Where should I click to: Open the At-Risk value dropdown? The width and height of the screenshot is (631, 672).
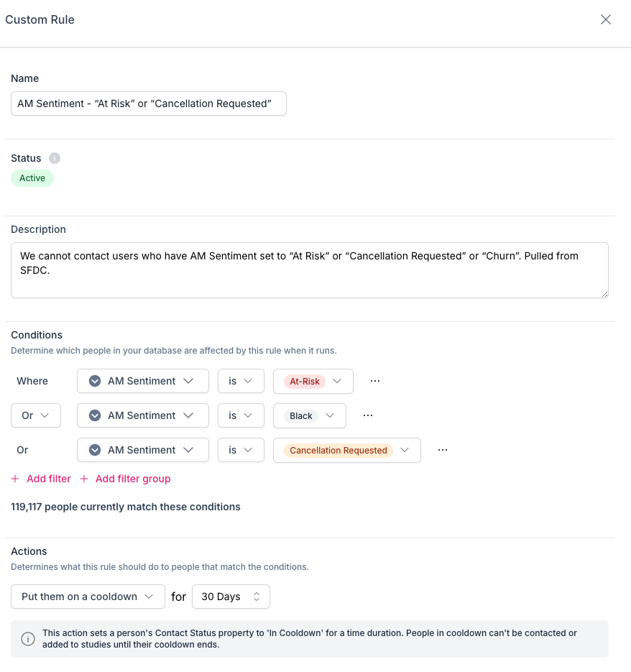pyautogui.click(x=313, y=381)
